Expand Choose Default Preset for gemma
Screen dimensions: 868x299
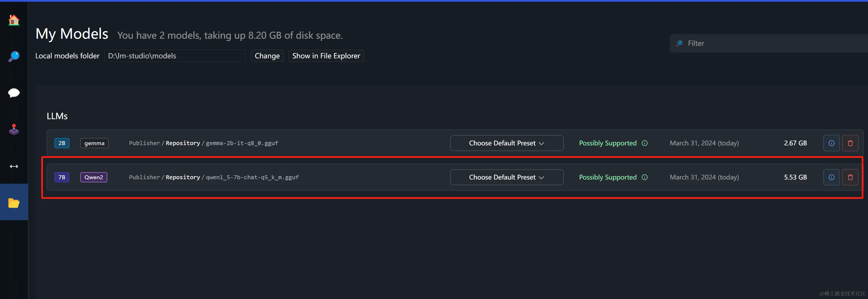(506, 143)
